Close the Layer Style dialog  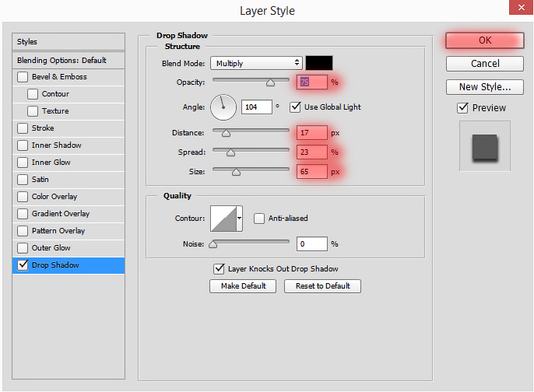pos(521,7)
